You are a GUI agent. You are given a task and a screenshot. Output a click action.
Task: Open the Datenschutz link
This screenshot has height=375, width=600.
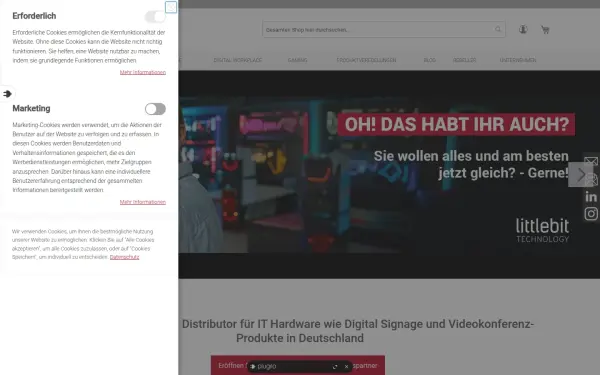(124, 257)
